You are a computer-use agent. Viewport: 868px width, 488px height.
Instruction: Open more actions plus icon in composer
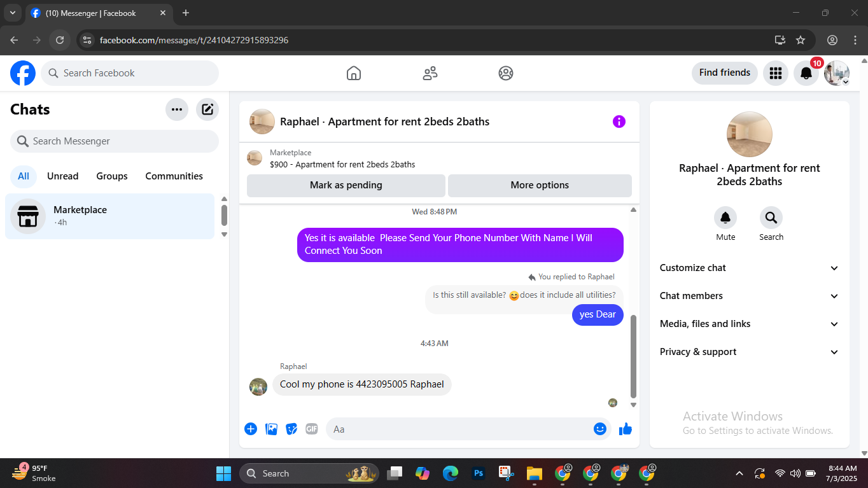[x=251, y=429]
